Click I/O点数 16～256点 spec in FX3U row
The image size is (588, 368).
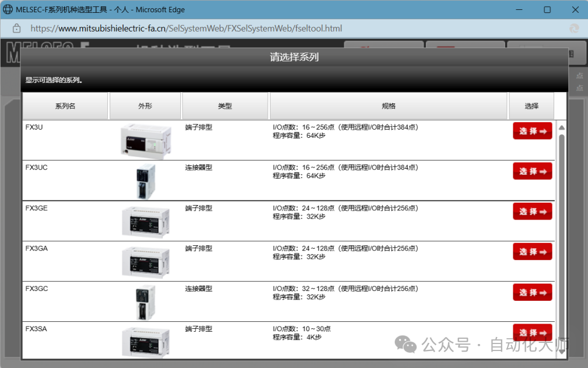(x=345, y=127)
